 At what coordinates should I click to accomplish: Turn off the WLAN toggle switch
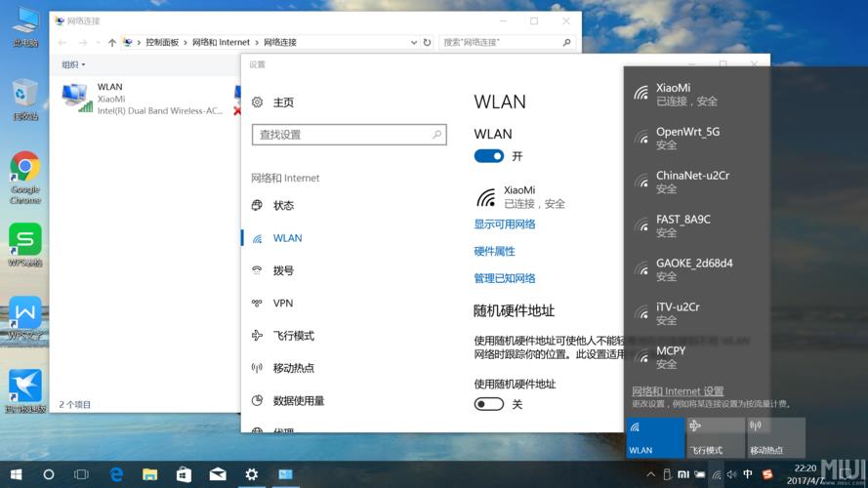[x=489, y=156]
